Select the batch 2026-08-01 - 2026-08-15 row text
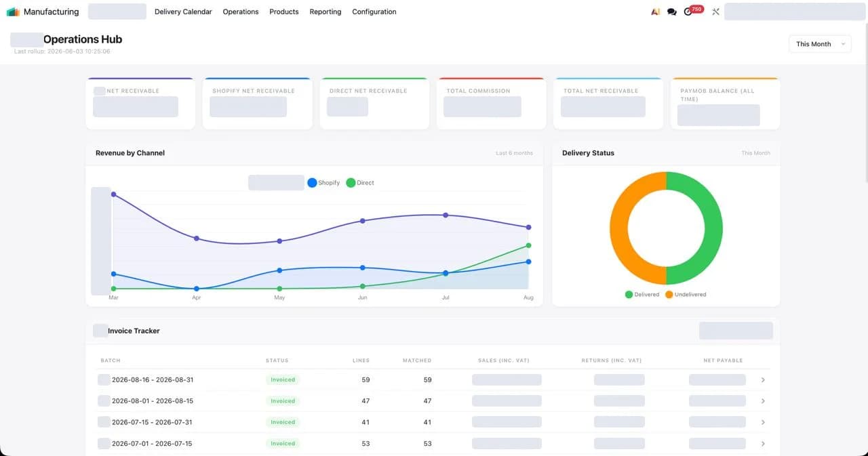This screenshot has width=868, height=456. [153, 401]
